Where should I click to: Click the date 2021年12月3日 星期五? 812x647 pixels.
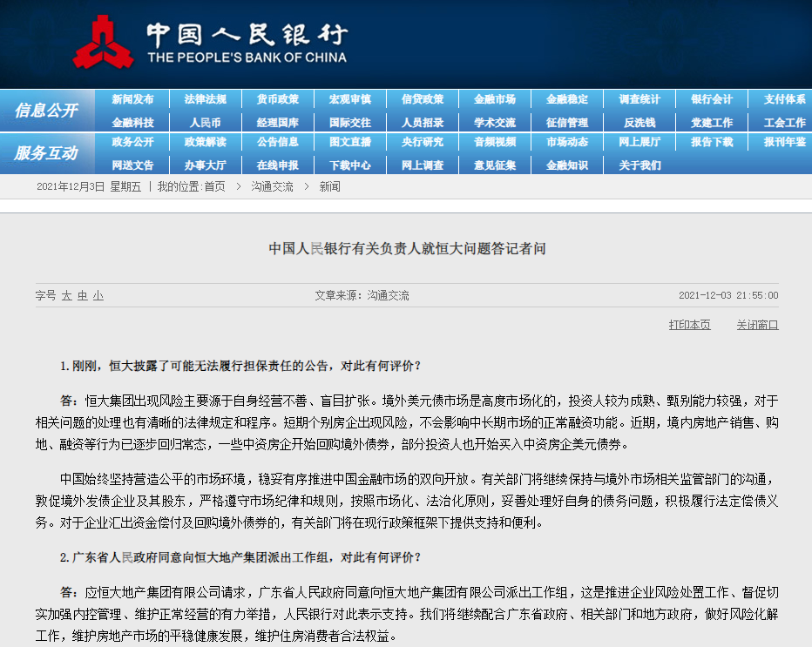coord(89,187)
